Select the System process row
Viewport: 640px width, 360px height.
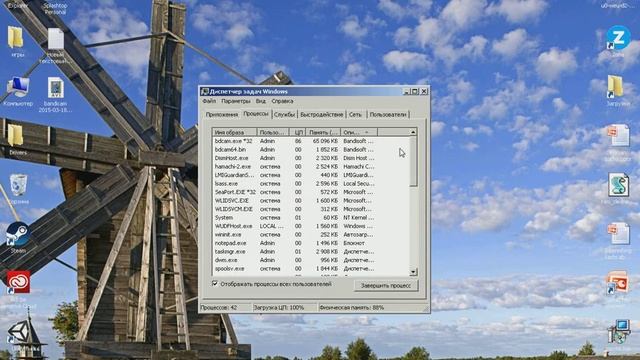click(311, 218)
